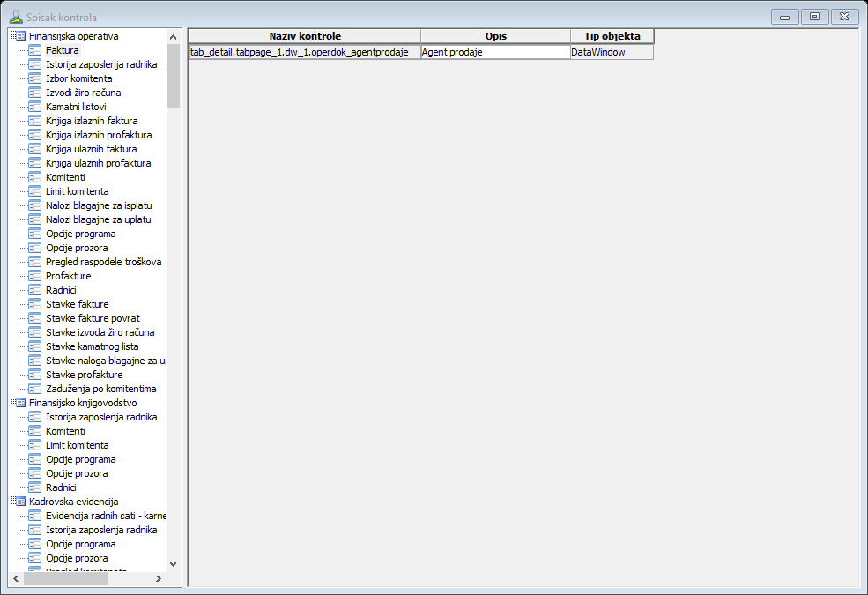Sort by the Naziv kontrole column header

tap(305, 36)
